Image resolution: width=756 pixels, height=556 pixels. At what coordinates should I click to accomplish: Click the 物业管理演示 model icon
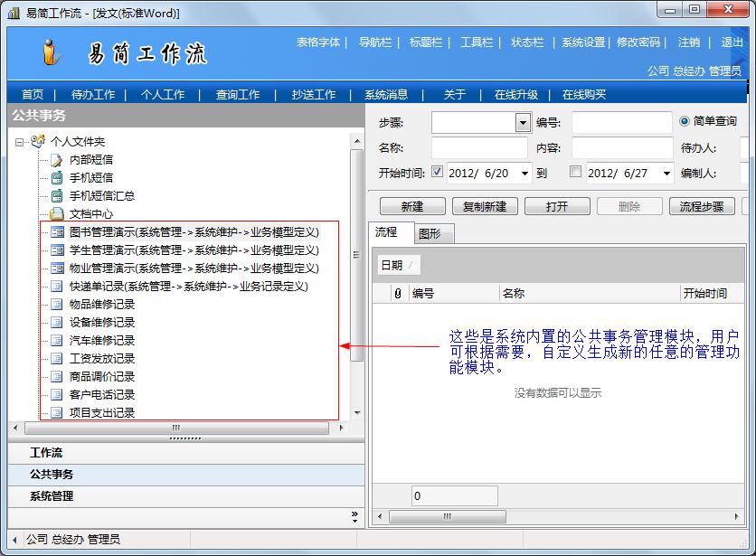coord(57,269)
